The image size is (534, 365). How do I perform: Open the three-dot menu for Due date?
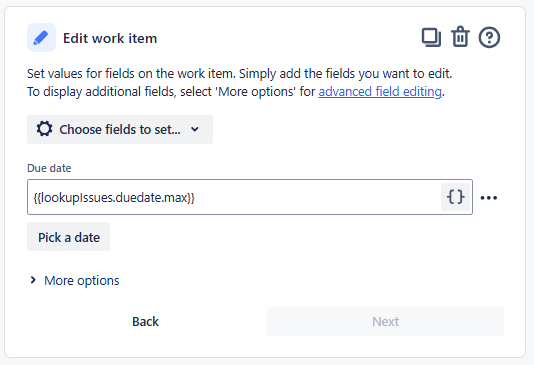click(x=489, y=197)
